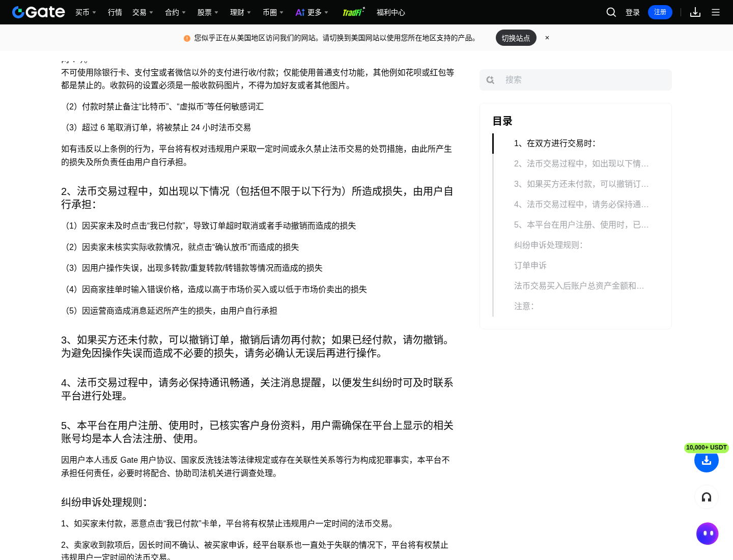Screen dimensions: 733x560
Task: Open the 福利中心 menu item
Action: point(391,12)
